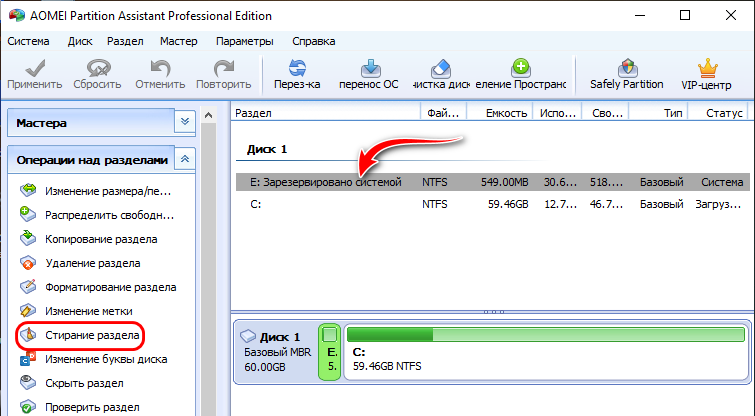Image resolution: width=755 pixels, height=416 pixels.
Task: Sort by the Фай... column header
Action: click(443, 113)
